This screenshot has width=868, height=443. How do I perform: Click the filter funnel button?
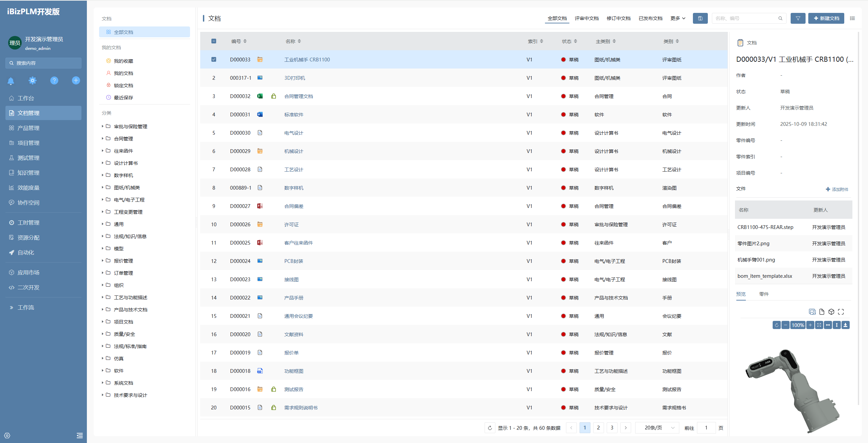point(798,18)
